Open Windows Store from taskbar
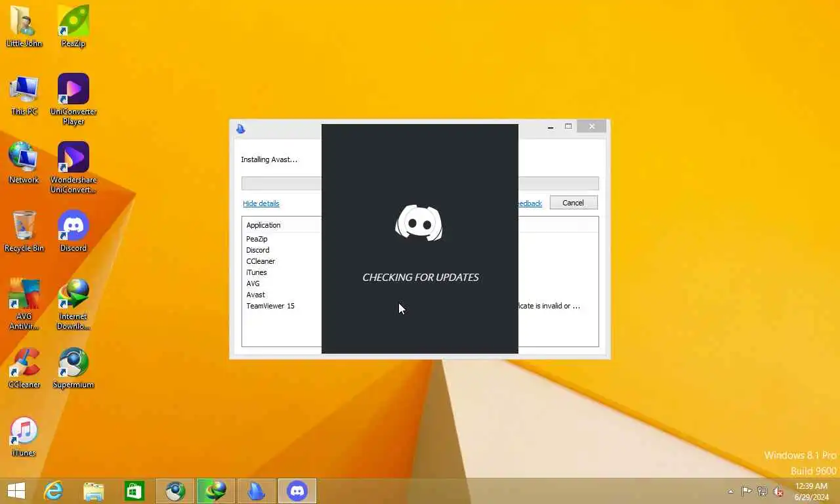This screenshot has width=840, height=504. pos(135,491)
